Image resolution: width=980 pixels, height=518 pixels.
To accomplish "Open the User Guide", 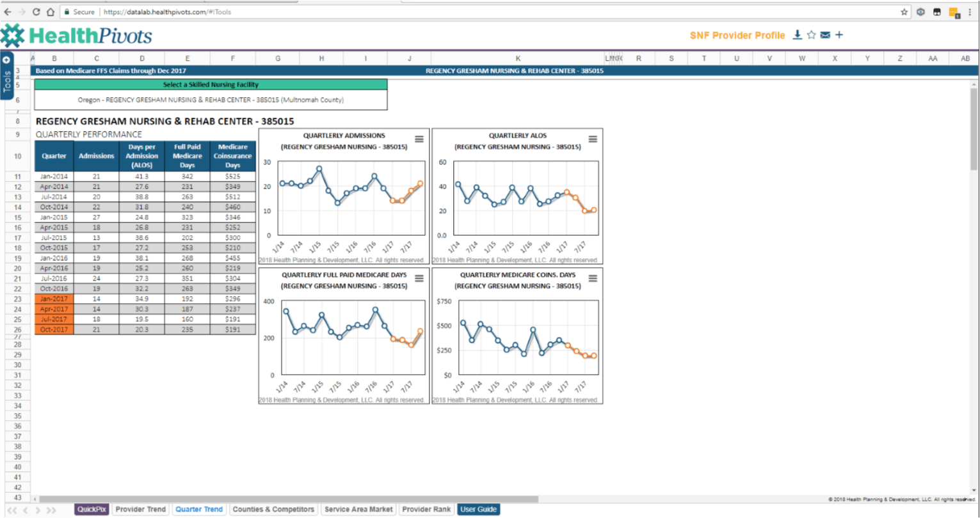I will (x=478, y=510).
